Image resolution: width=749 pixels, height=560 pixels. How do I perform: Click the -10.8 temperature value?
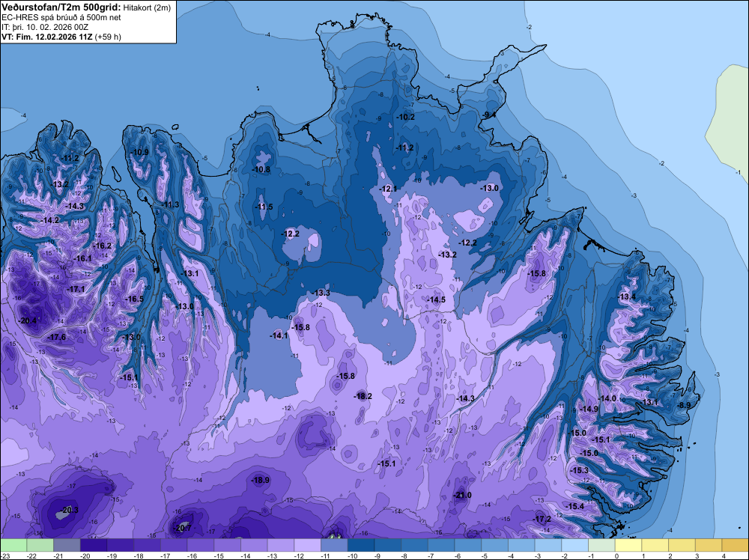[x=261, y=170]
